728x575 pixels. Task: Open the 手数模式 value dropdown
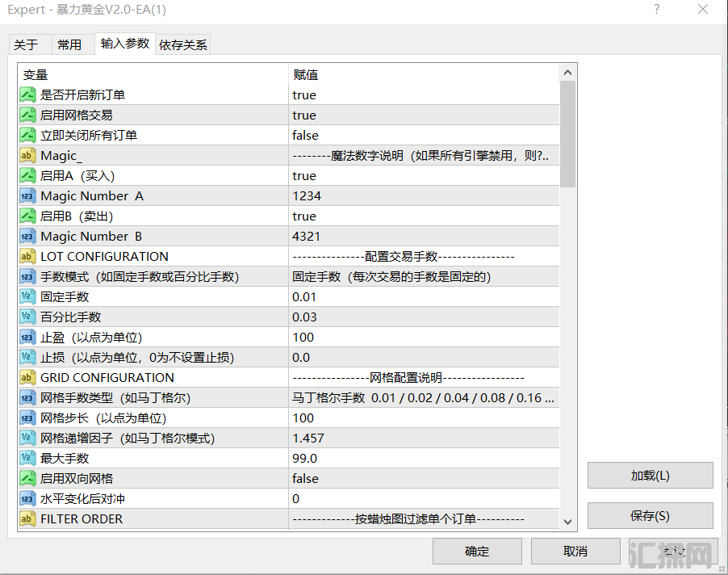tap(424, 277)
